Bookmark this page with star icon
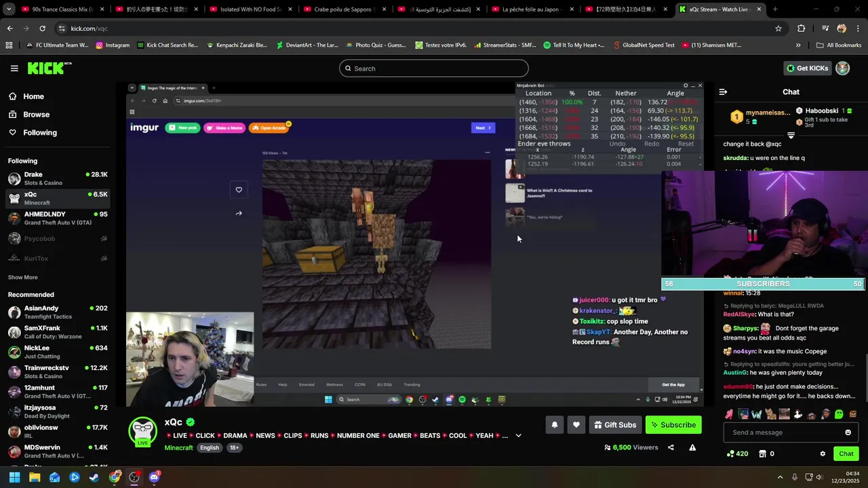The width and height of the screenshot is (868, 488). [778, 28]
